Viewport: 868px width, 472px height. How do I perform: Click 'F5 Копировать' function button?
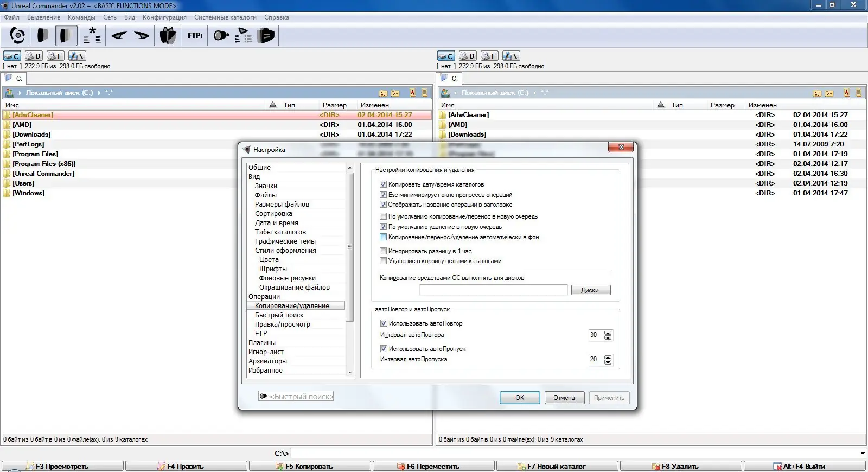(310, 466)
